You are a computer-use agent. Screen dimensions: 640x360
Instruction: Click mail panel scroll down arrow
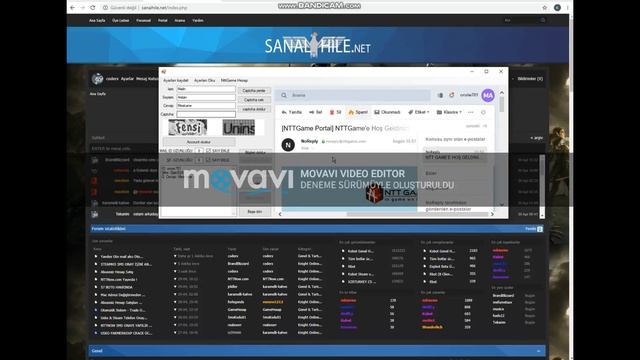(502, 205)
